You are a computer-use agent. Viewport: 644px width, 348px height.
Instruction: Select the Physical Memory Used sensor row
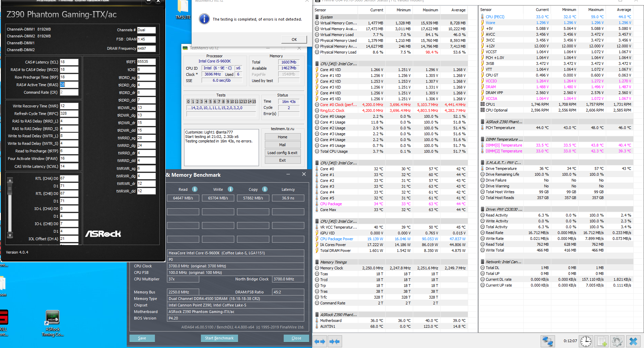[391, 40]
